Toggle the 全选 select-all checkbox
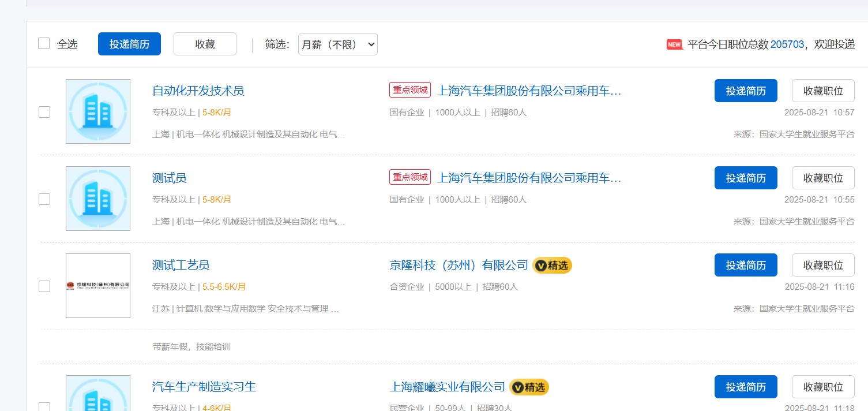 pyautogui.click(x=44, y=44)
